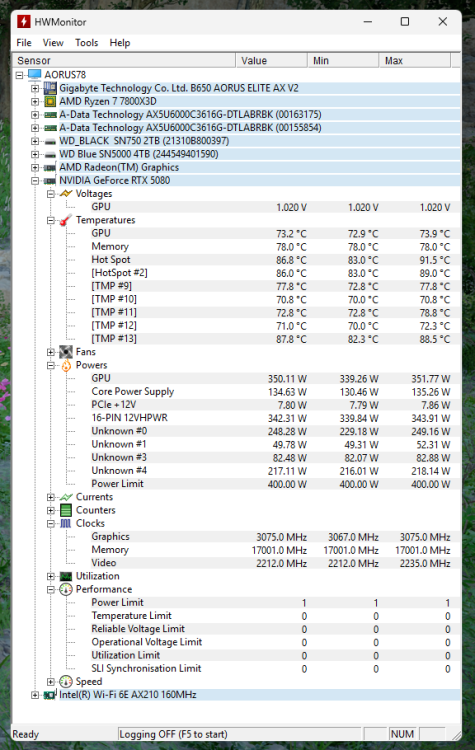This screenshot has height=750, width=475.
Task: Collapse the Voltages section
Action: click(51, 194)
